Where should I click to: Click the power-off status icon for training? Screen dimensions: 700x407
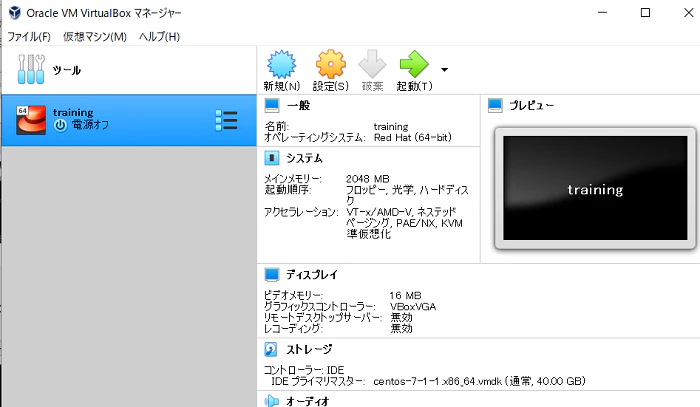(x=60, y=125)
